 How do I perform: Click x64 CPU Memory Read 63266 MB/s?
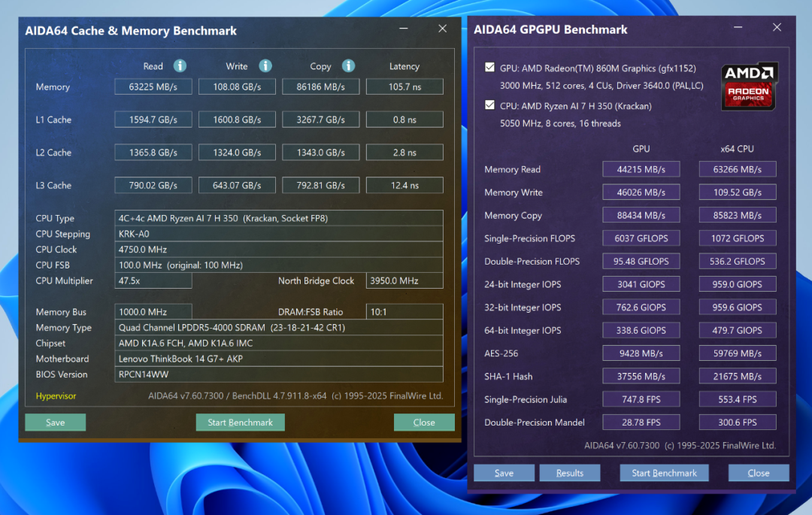click(x=738, y=169)
